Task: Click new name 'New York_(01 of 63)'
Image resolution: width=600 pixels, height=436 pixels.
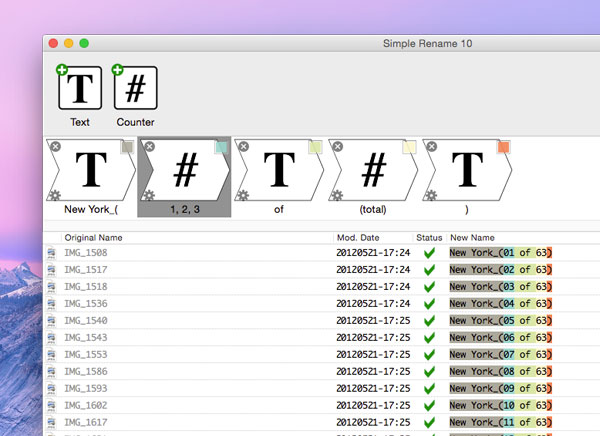Action: pyautogui.click(x=501, y=253)
